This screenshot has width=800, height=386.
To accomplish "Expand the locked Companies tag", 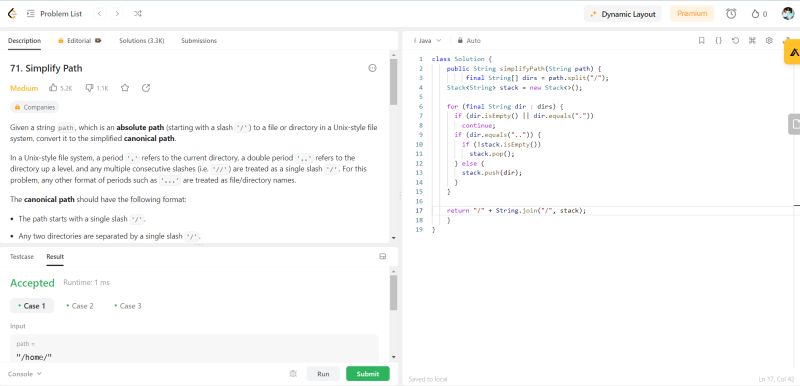I will coord(35,108).
